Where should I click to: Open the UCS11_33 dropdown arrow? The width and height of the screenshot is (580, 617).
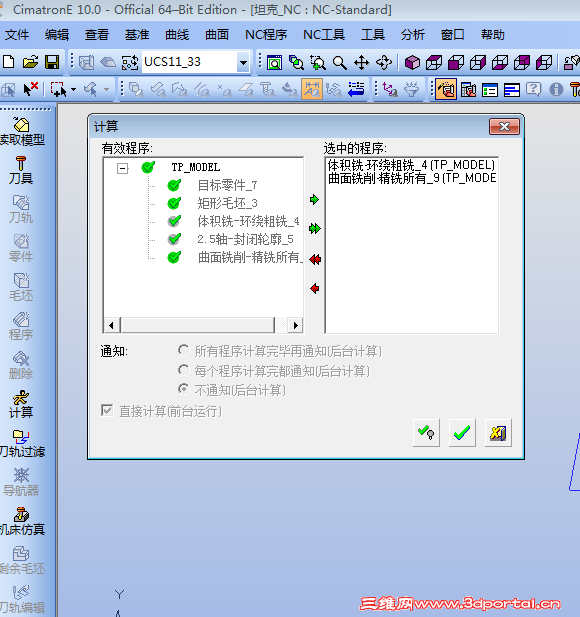[x=244, y=62]
